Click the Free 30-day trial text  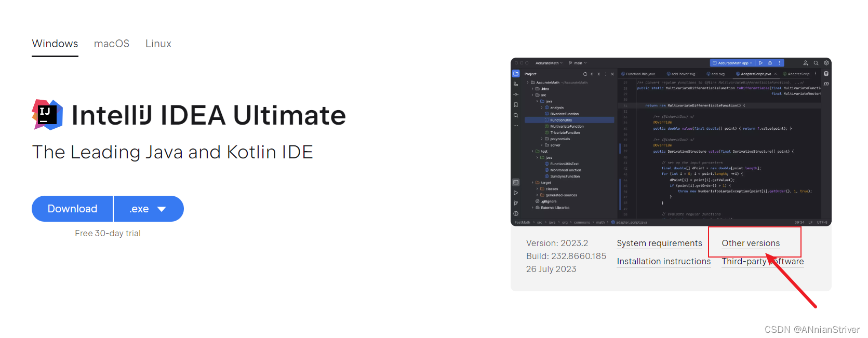coord(108,234)
